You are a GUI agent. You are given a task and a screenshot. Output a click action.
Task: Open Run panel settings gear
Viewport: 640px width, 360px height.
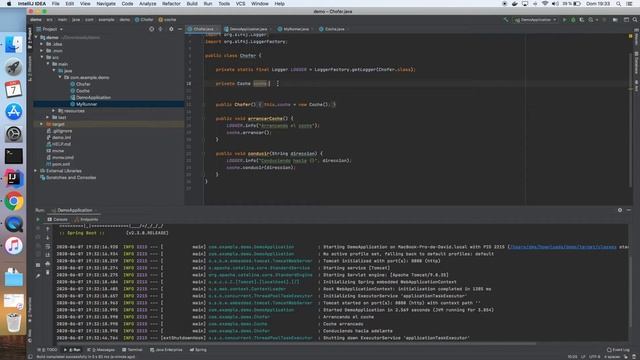tap(620, 210)
